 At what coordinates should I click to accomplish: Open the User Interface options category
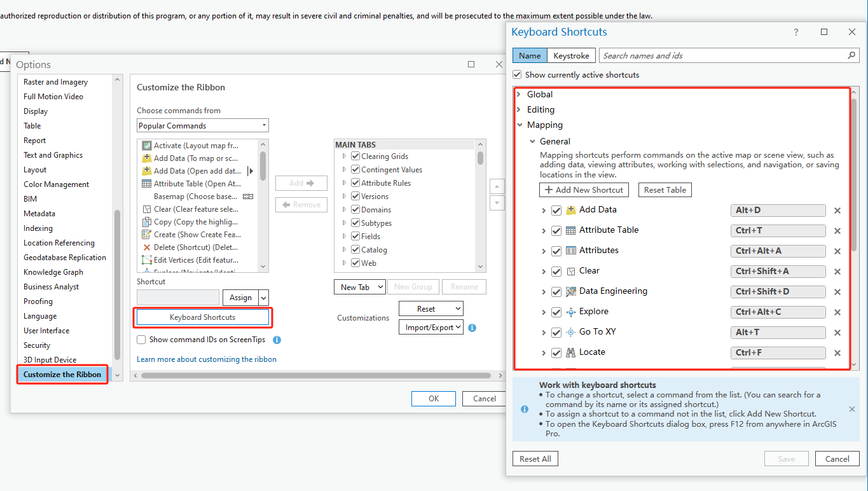pyautogui.click(x=46, y=330)
